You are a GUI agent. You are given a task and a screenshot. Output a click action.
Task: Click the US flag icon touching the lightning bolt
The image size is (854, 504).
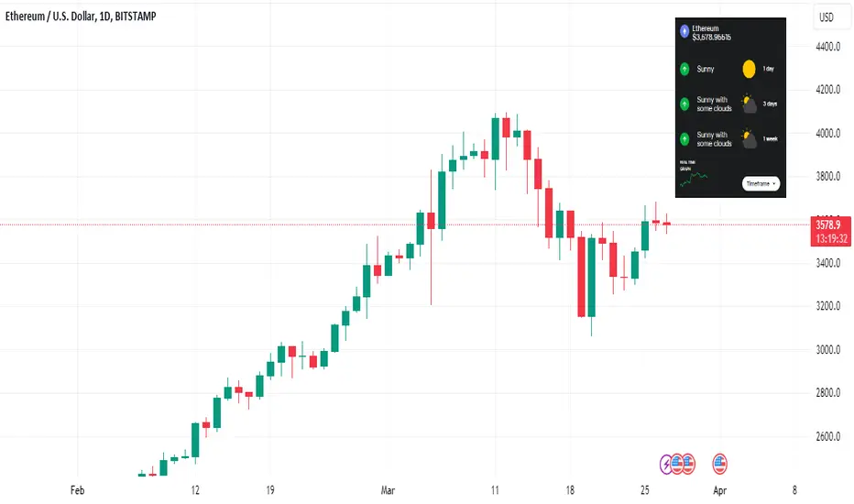click(677, 465)
